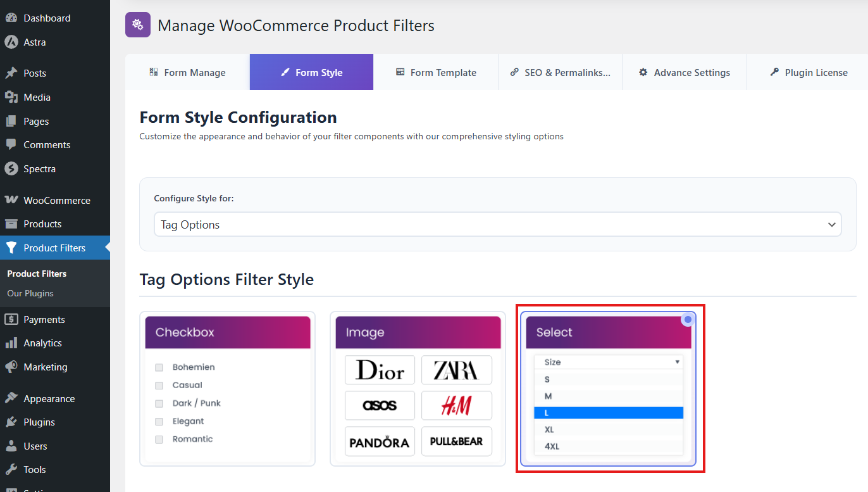Screen dimensions: 868x492
Task: Click the Form Template table icon
Action: tap(400, 72)
